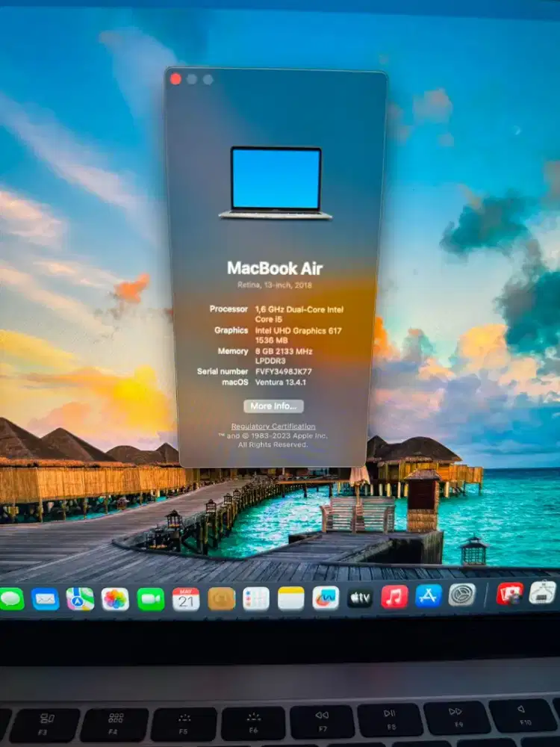Click the 'Serial number' label
Image resolution: width=560 pixels, height=747 pixels.
(223, 371)
